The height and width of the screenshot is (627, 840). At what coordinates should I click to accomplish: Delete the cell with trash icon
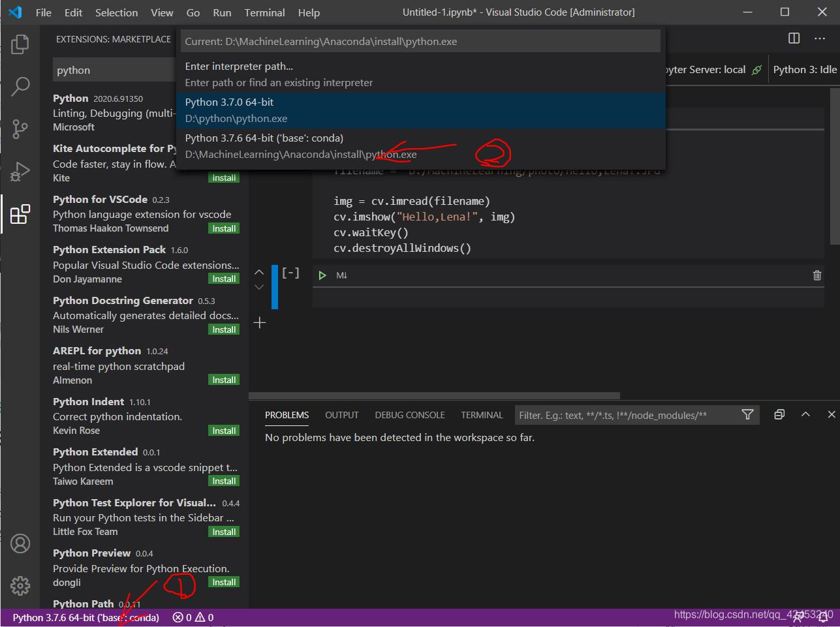[817, 275]
